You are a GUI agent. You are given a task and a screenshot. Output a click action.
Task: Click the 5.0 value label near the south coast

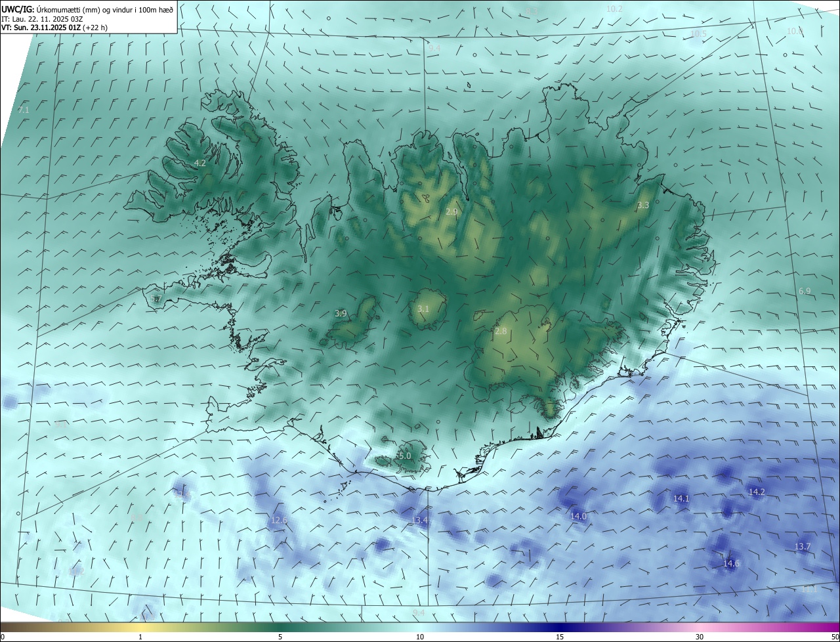point(404,456)
